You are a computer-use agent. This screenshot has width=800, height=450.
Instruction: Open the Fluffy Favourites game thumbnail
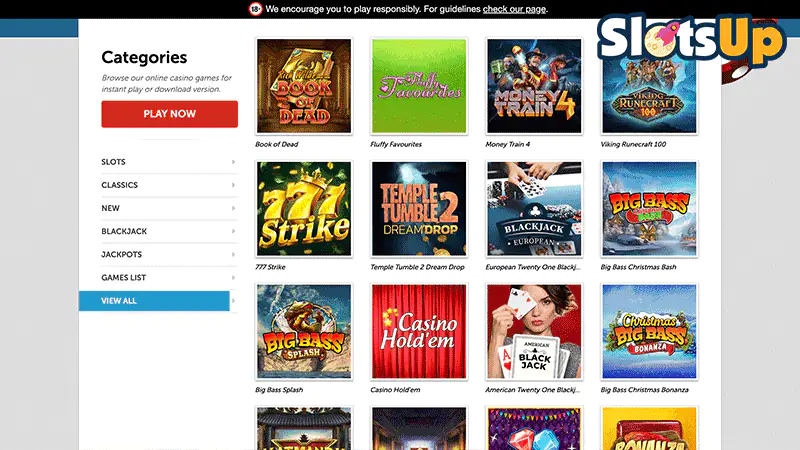419,86
